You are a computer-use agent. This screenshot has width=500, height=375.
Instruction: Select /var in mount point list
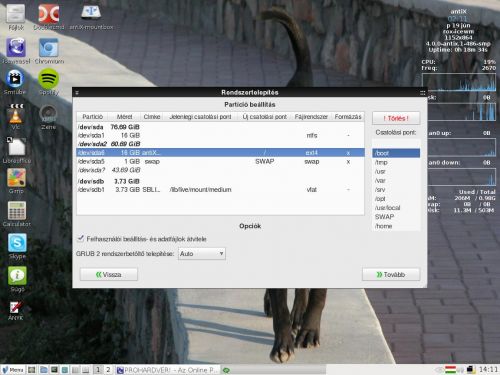pos(396,180)
